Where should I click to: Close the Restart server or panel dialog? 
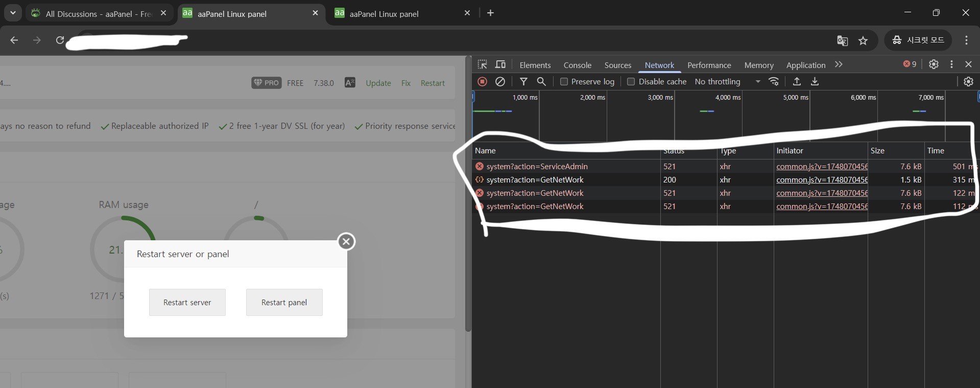click(346, 241)
